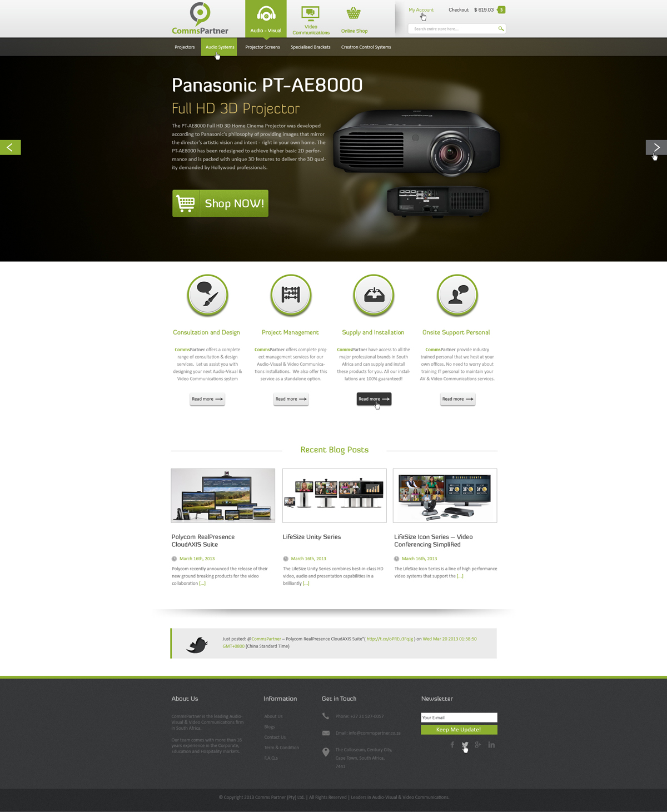Click the search magnifier icon
This screenshot has height=812, width=667.
point(501,29)
